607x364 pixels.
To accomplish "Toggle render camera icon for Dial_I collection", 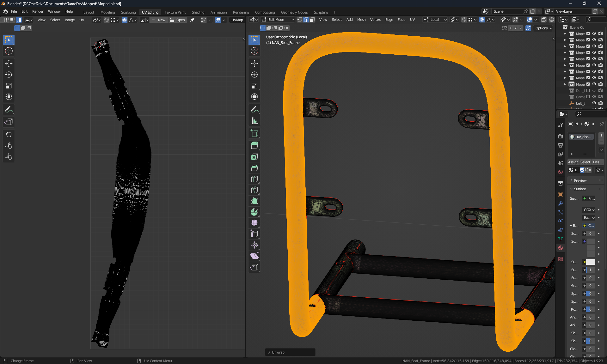I will click(x=600, y=90).
